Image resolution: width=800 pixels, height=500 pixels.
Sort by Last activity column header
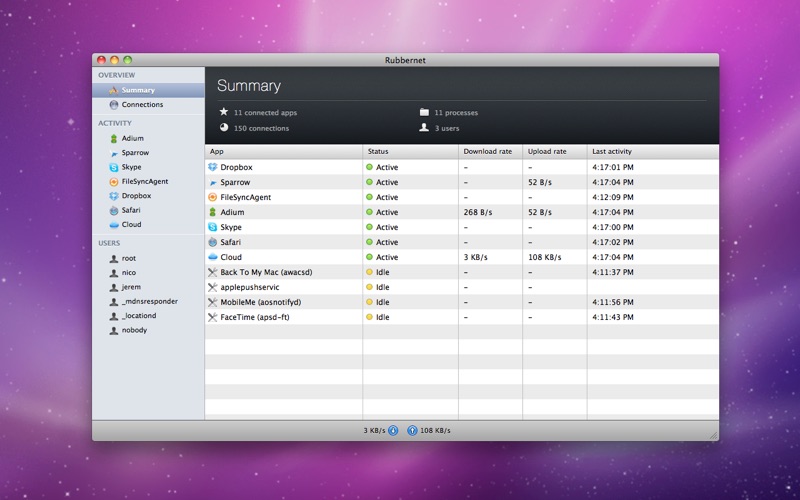coord(653,152)
